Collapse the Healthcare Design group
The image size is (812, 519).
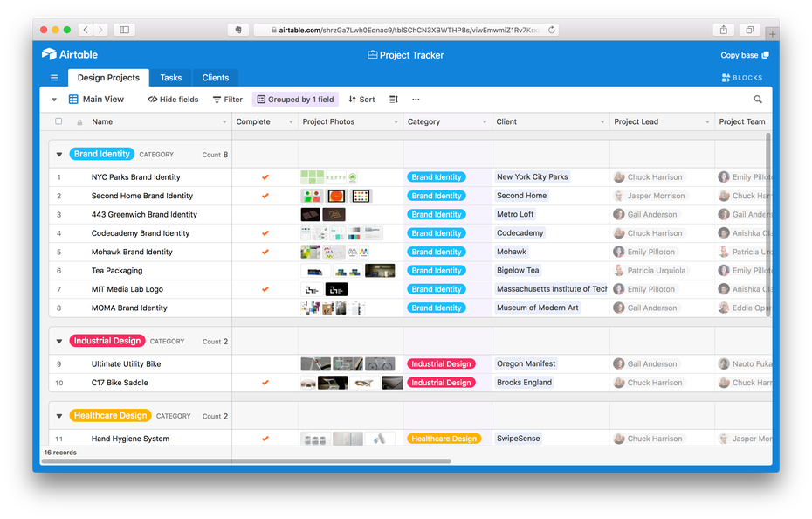59,416
